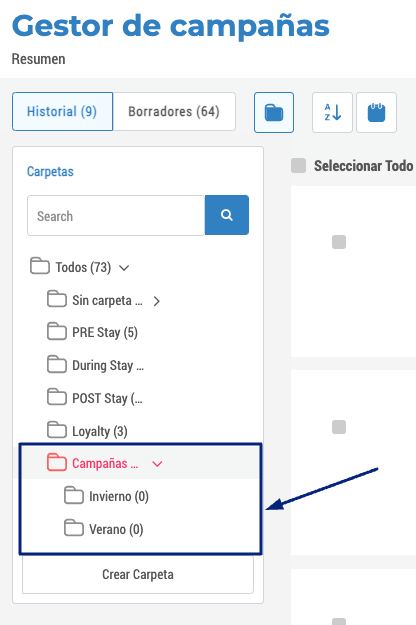
Task: Sort campaigns by date calendar icon
Action: (x=376, y=112)
